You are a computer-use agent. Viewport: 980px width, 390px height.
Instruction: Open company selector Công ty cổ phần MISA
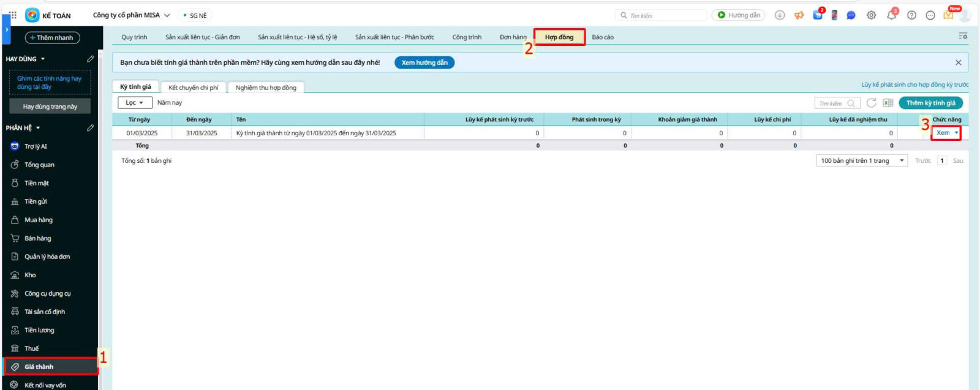(x=131, y=15)
